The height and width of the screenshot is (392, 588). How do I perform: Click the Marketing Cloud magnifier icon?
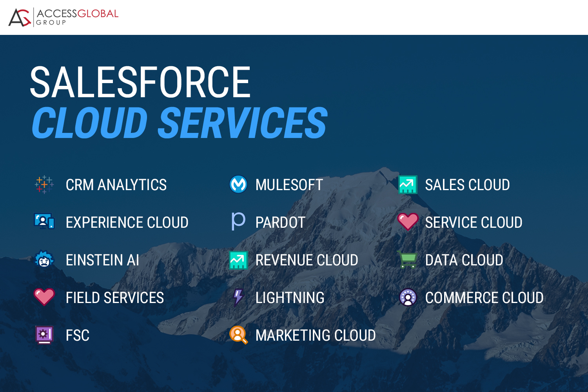click(x=238, y=335)
